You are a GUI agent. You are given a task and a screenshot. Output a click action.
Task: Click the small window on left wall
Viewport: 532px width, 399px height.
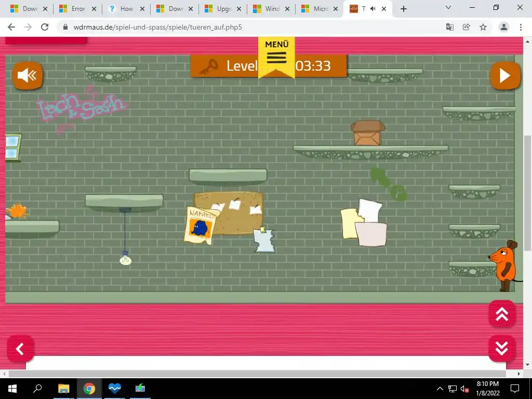[13, 148]
